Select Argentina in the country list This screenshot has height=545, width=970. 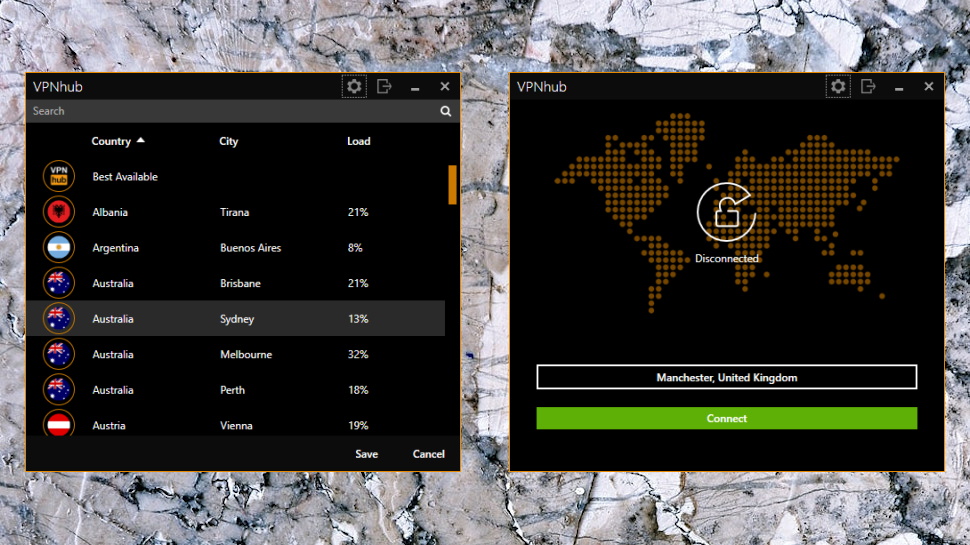(x=116, y=248)
